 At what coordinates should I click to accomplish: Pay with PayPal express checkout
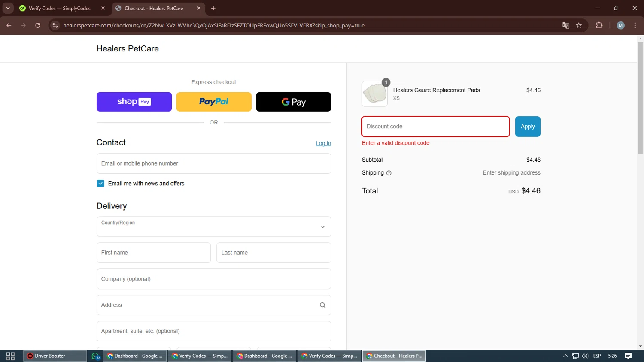[214, 102]
